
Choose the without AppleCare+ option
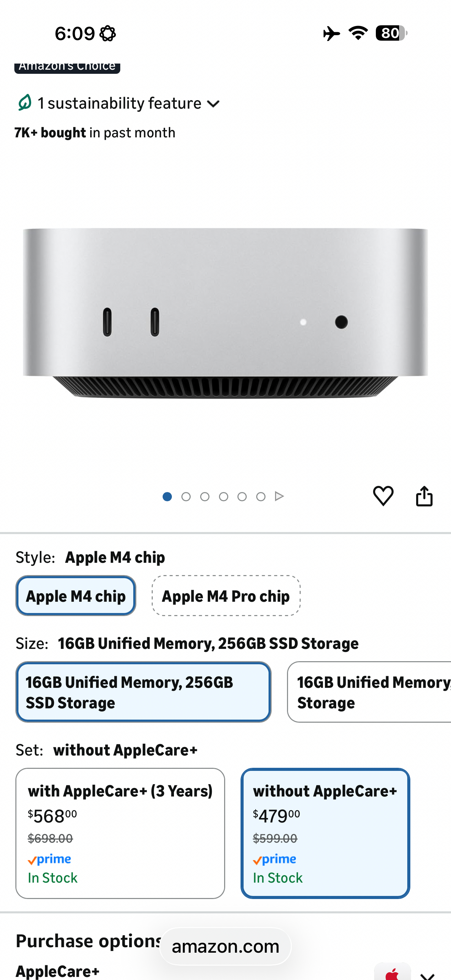(x=325, y=833)
